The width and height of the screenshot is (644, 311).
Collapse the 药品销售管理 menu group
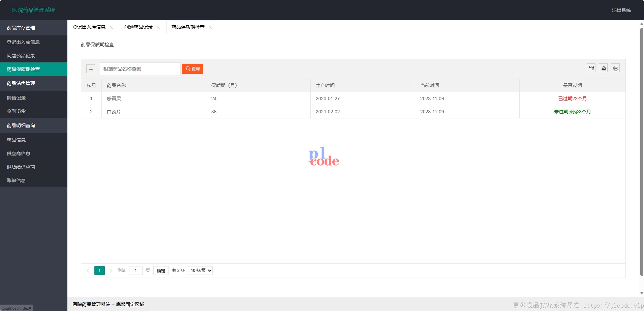[x=34, y=83]
